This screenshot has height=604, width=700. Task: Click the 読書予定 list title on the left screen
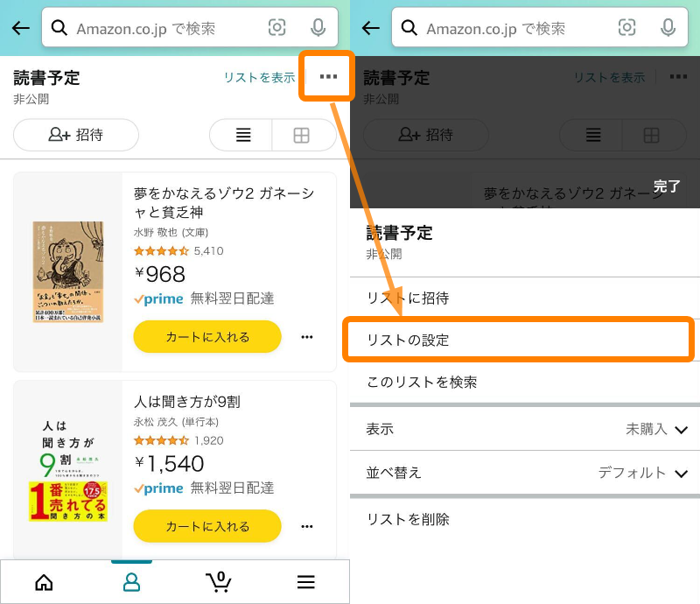pyautogui.click(x=47, y=78)
